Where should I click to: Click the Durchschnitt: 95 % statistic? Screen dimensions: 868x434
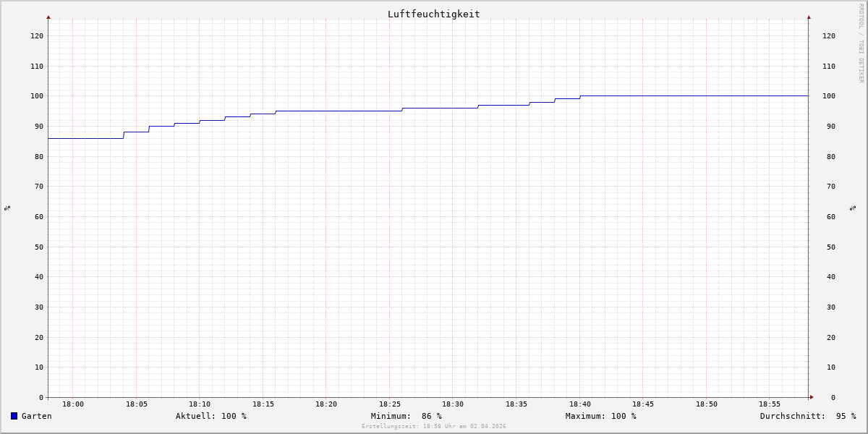coord(807,416)
